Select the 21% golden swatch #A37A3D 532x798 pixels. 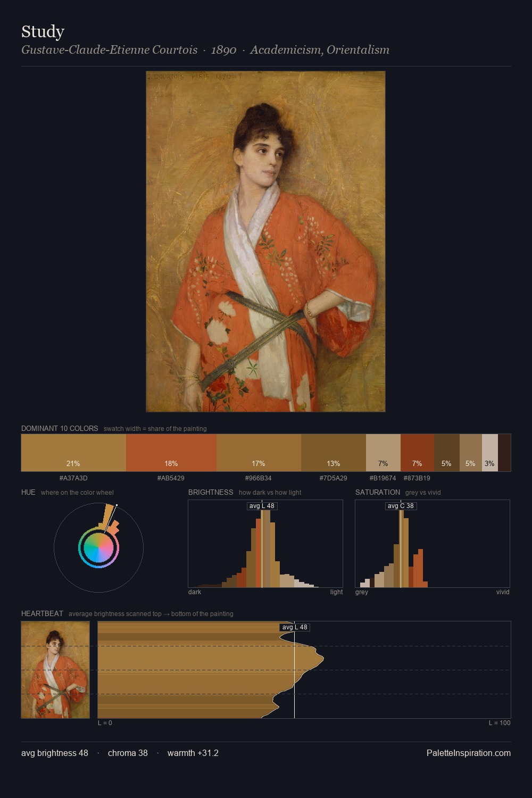tap(73, 453)
